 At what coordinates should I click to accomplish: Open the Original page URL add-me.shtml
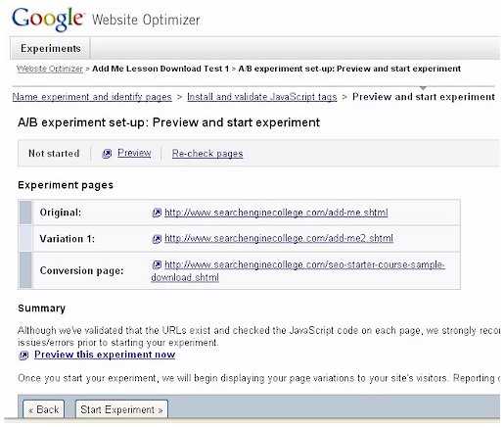point(276,213)
